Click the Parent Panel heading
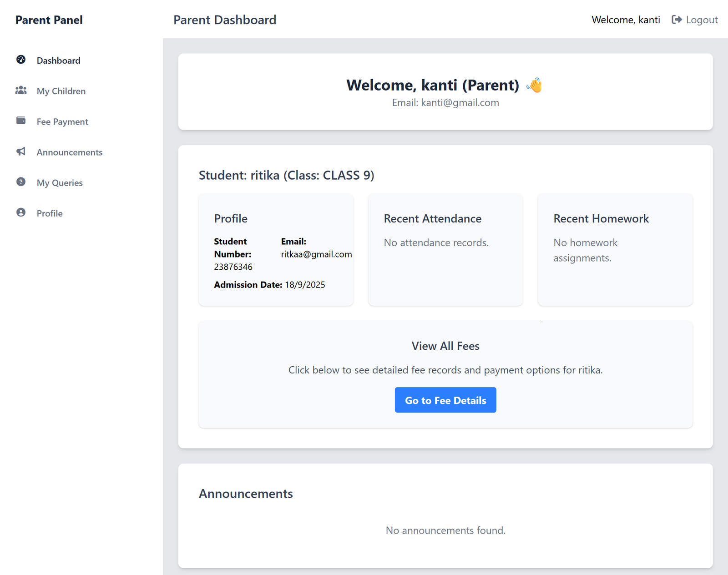Viewport: 728px width, 575px height. click(x=49, y=20)
